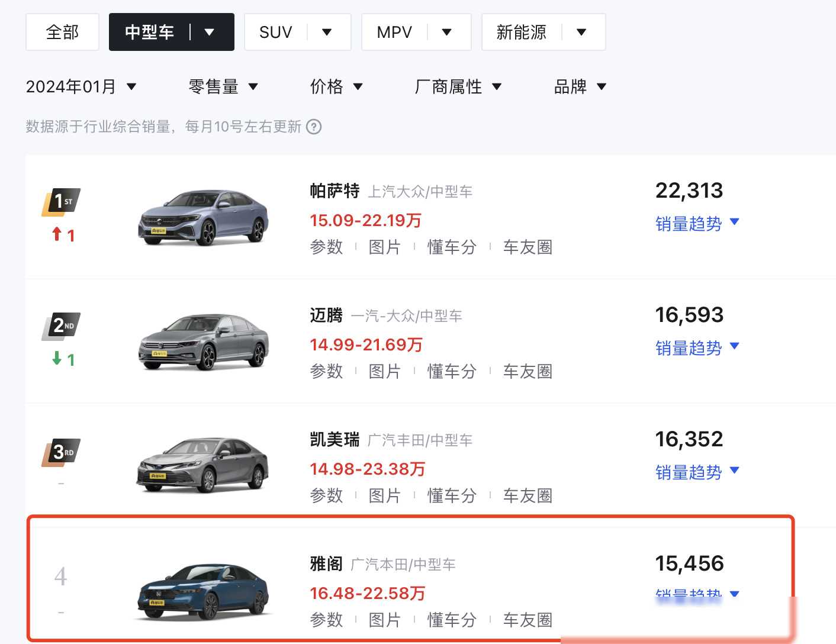Click the help question mark icon
This screenshot has width=836, height=644.
[x=314, y=127]
